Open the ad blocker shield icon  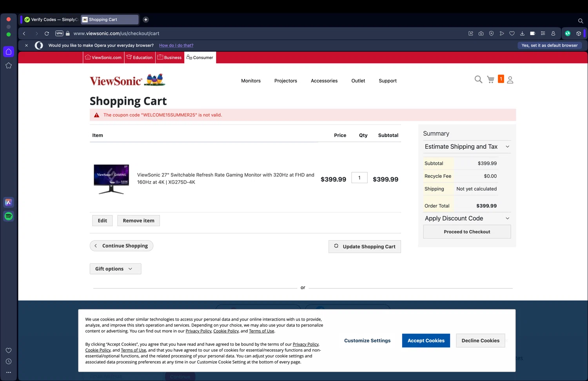(491, 33)
